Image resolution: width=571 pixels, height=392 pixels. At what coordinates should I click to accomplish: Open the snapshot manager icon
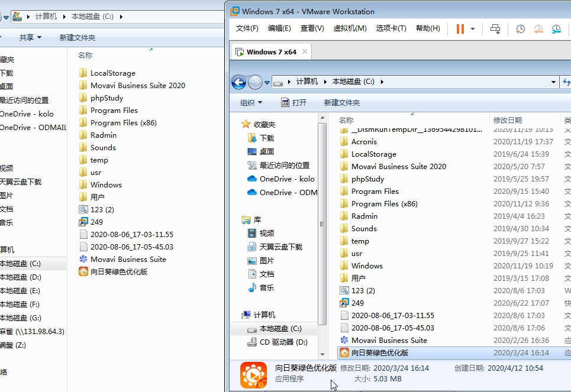pos(556,28)
